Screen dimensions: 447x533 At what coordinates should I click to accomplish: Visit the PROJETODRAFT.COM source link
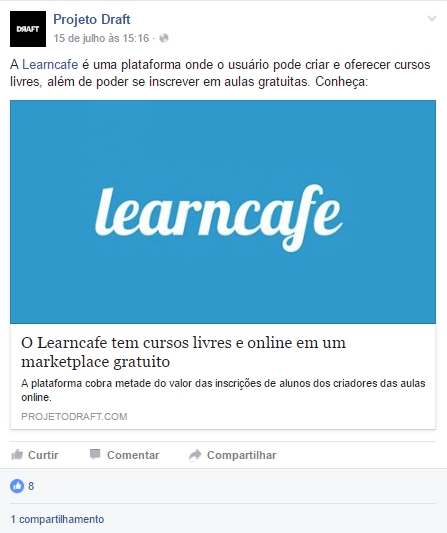point(74,416)
